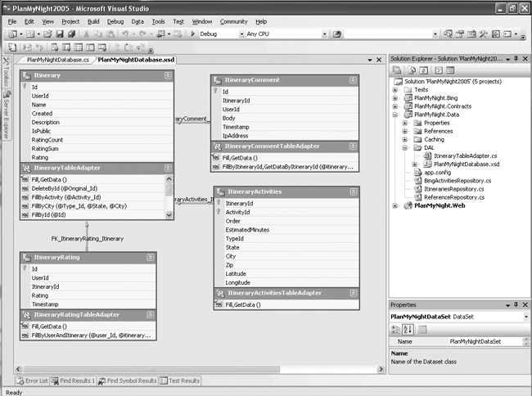Click the Name property value field

coord(486,341)
